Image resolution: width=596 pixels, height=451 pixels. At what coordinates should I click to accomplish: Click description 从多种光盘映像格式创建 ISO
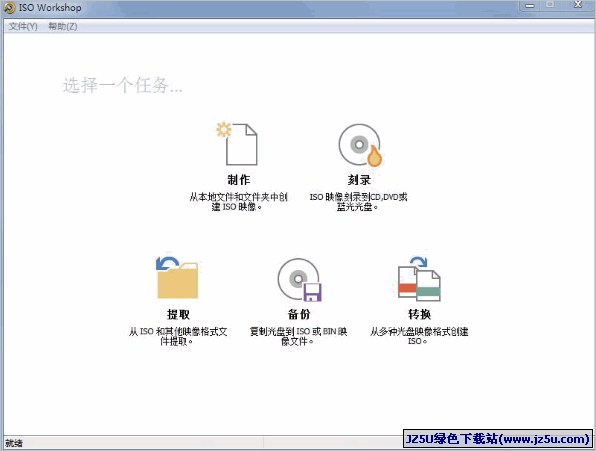coord(419,336)
